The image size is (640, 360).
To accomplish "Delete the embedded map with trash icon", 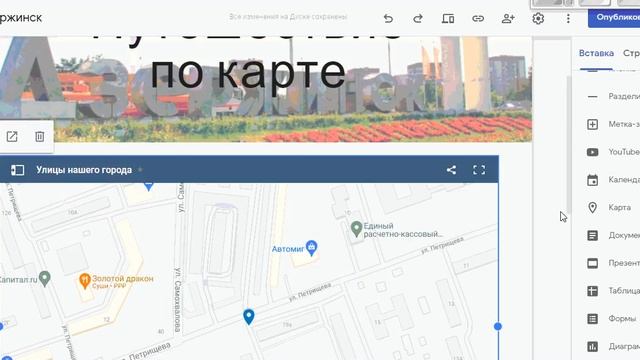I will coord(40,136).
